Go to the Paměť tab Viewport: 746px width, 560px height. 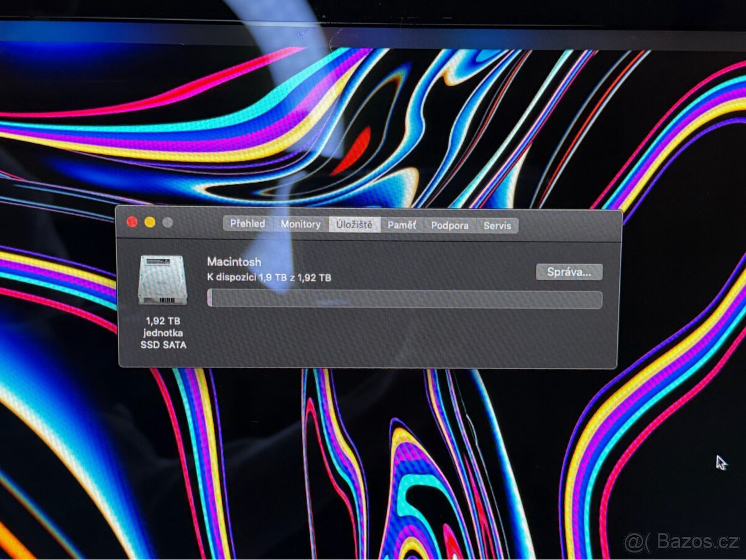coord(402,225)
